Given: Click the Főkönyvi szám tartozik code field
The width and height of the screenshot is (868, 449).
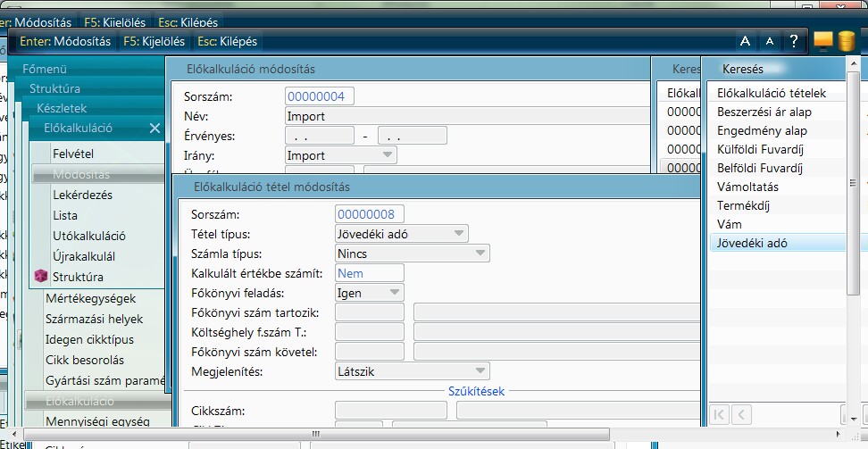Looking at the screenshot, I should [369, 312].
